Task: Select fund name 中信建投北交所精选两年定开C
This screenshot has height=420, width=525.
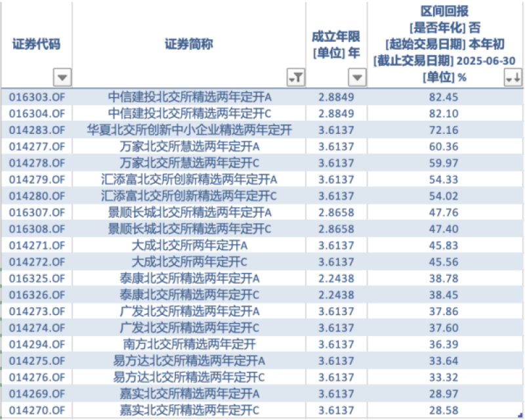Action: point(190,114)
